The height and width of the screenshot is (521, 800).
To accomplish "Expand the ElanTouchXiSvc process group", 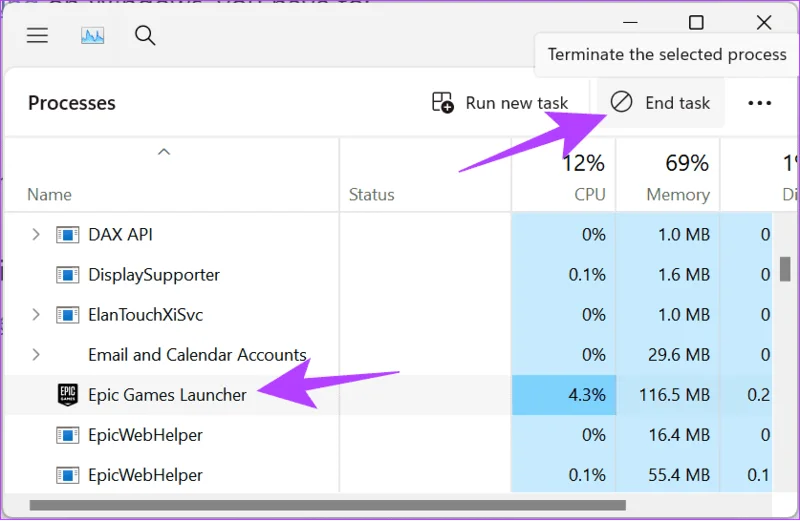I will [x=36, y=315].
